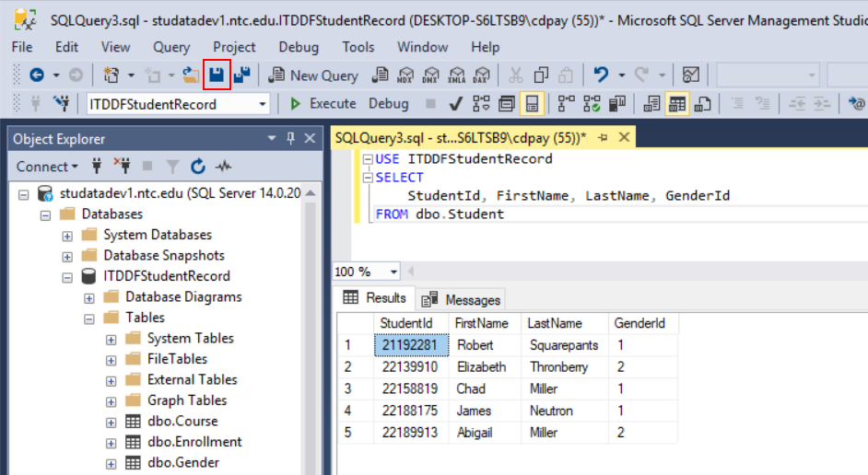Click Specify Values for Template Parameters icon

pyautogui.click(x=856, y=103)
